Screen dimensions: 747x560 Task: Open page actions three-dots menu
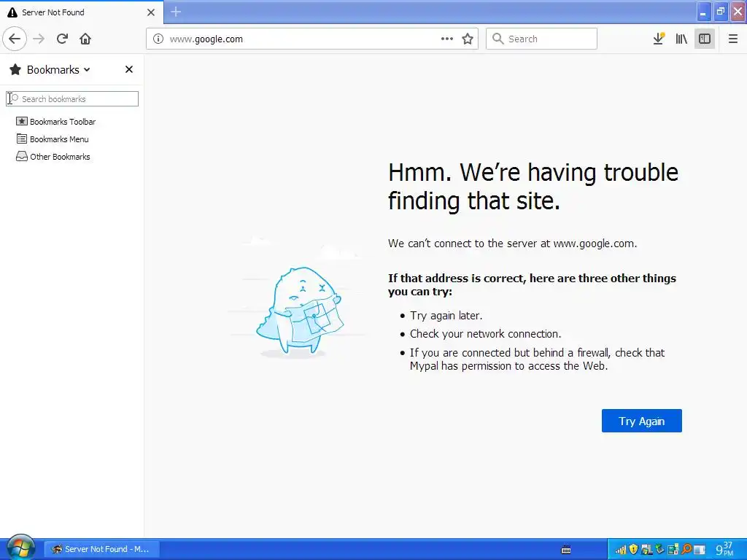point(447,39)
